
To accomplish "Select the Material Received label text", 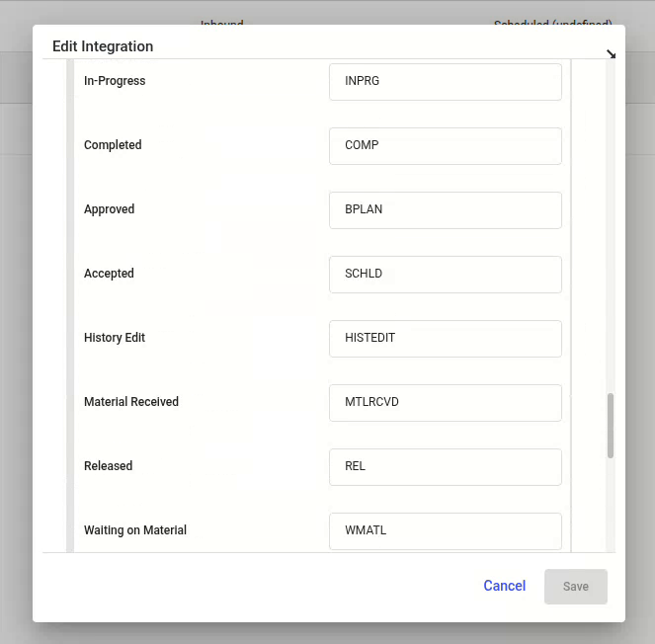I will tap(131, 402).
